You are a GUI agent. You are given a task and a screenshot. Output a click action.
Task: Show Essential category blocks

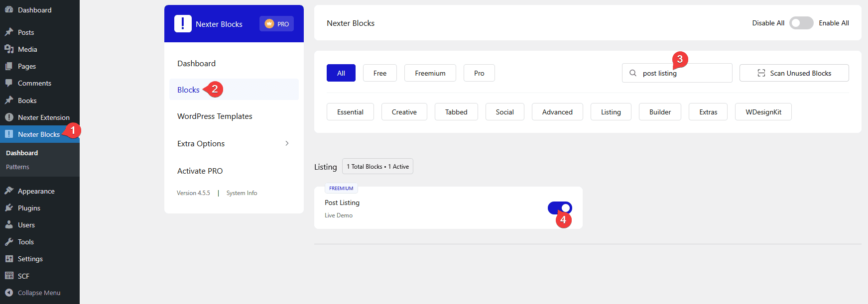[350, 112]
